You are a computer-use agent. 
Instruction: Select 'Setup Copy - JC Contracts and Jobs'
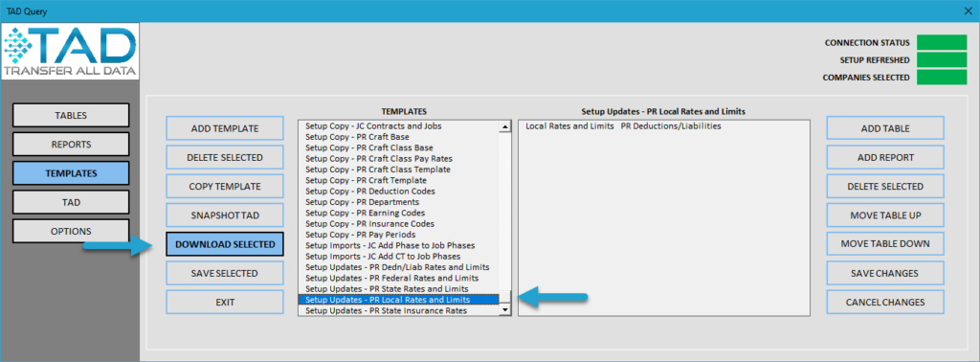(x=399, y=125)
